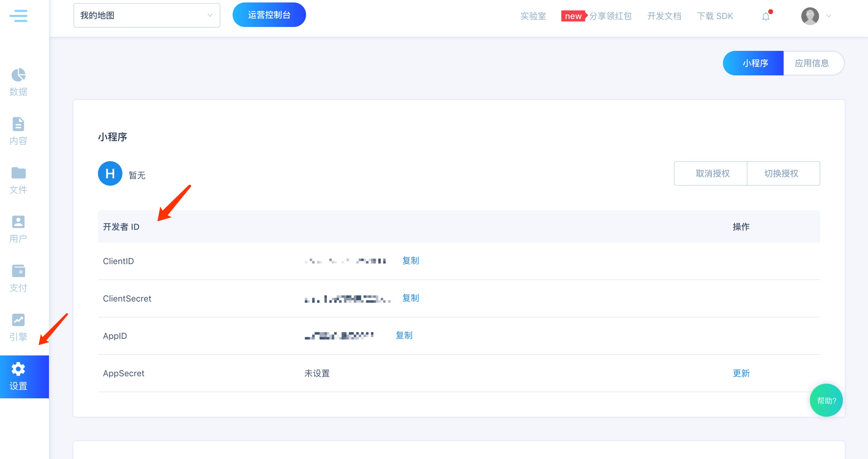The image size is (868, 459).
Task: Copy the ClientSecret value
Action: pos(410,298)
